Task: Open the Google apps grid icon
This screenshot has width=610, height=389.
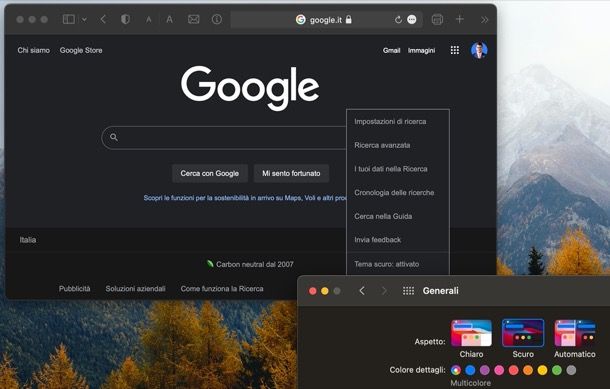Action: (x=455, y=50)
